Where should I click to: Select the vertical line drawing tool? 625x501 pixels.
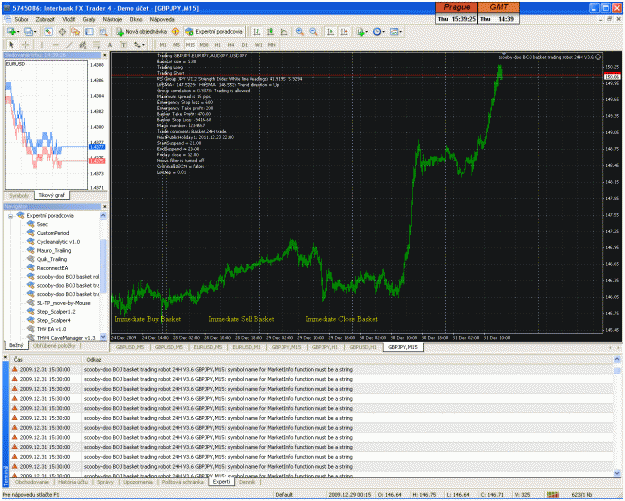coord(41,45)
